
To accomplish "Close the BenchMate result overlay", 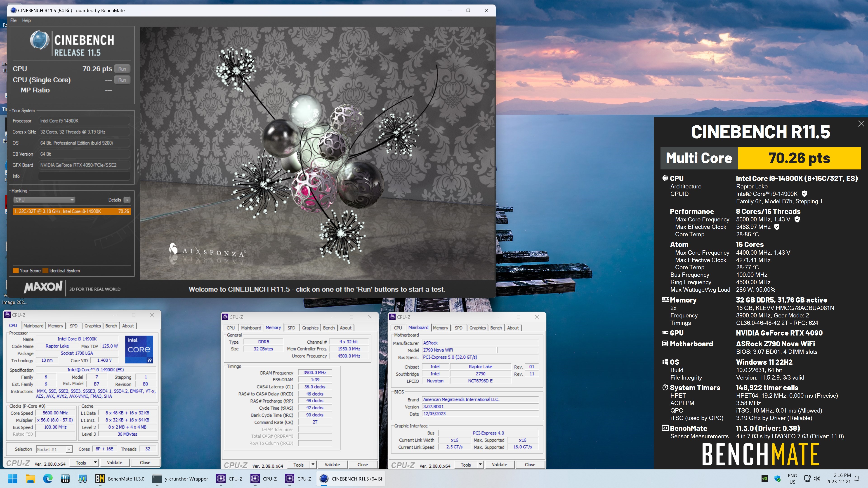I will (x=861, y=124).
